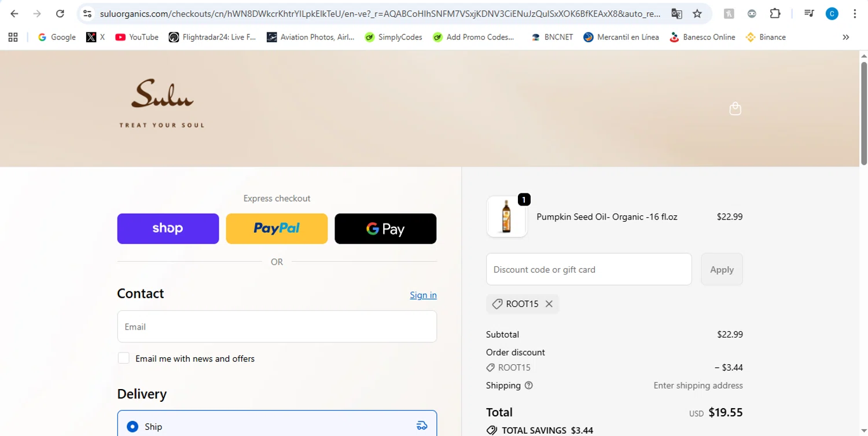The width and height of the screenshot is (868, 436).
Task: Click the extension icon left of the round one
Action: pyautogui.click(x=729, y=13)
